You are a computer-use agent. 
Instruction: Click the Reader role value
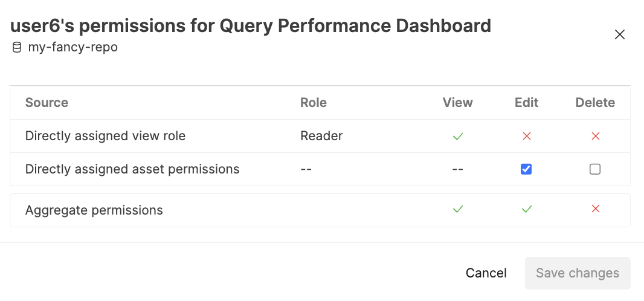coord(321,136)
